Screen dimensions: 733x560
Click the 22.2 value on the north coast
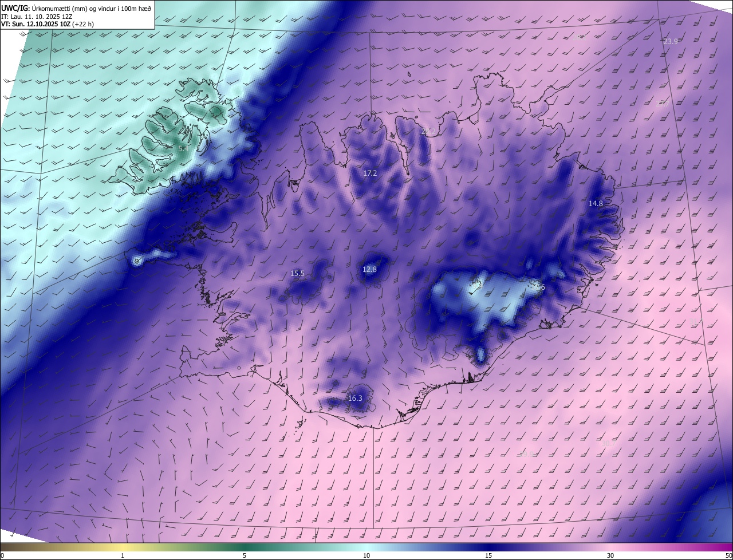(x=428, y=132)
